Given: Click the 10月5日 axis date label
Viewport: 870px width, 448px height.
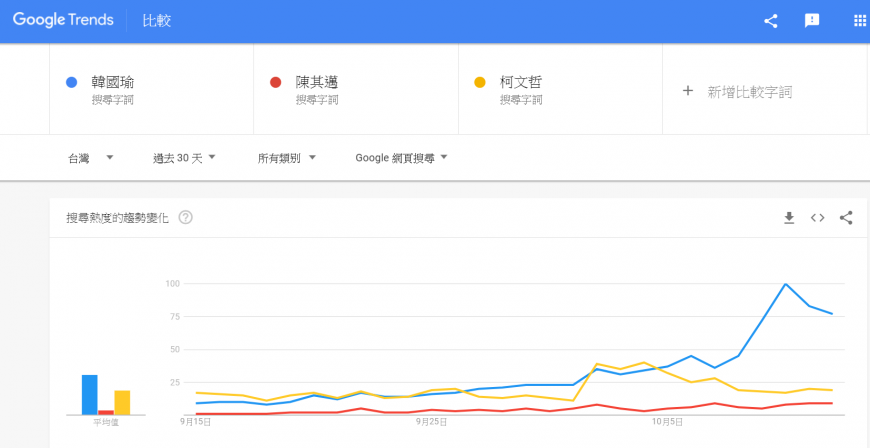Looking at the screenshot, I should (667, 422).
